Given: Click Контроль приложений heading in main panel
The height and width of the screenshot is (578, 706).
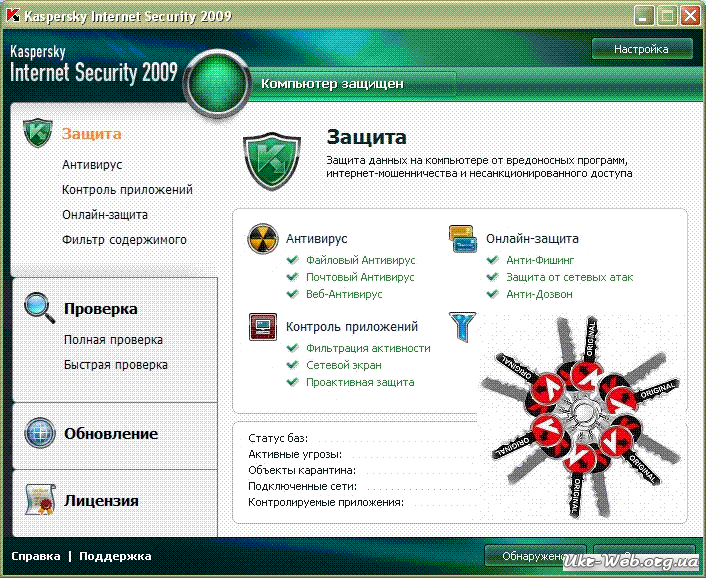Looking at the screenshot, I should [x=352, y=327].
